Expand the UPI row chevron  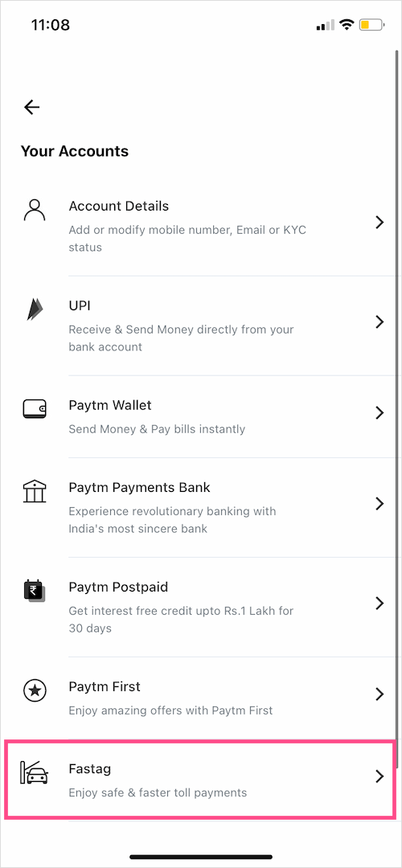tap(379, 322)
